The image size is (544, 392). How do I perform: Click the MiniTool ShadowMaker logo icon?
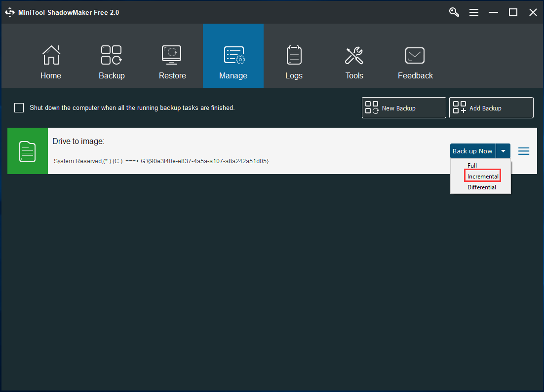[10, 12]
